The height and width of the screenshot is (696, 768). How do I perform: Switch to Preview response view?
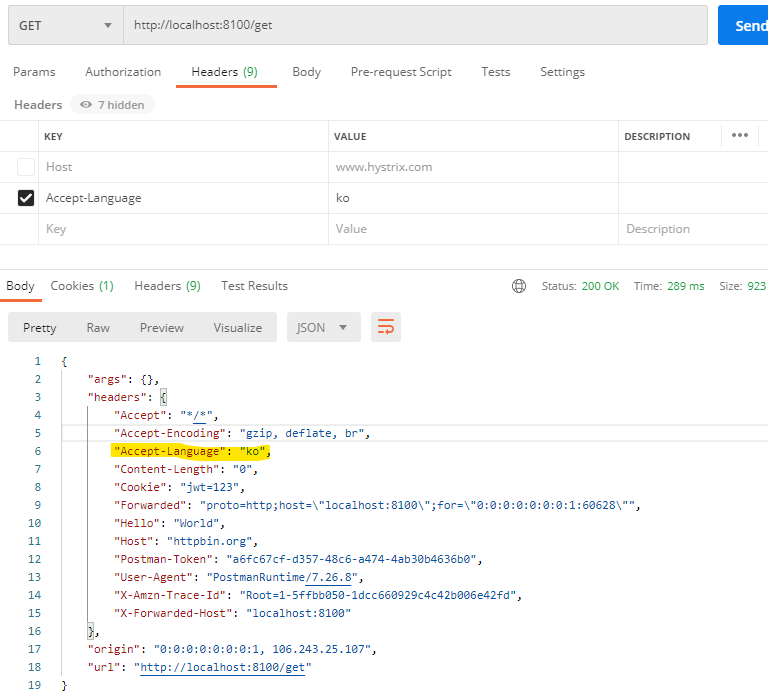click(162, 328)
